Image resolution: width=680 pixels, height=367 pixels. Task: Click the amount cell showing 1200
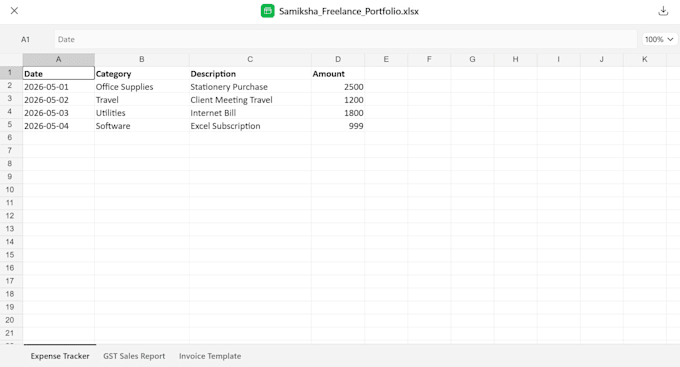(338, 99)
